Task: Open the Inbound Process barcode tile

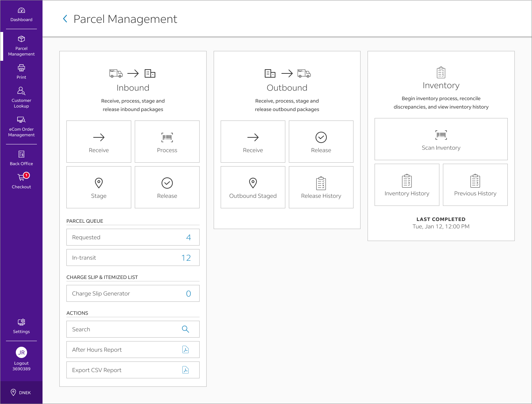Action: coord(167,142)
